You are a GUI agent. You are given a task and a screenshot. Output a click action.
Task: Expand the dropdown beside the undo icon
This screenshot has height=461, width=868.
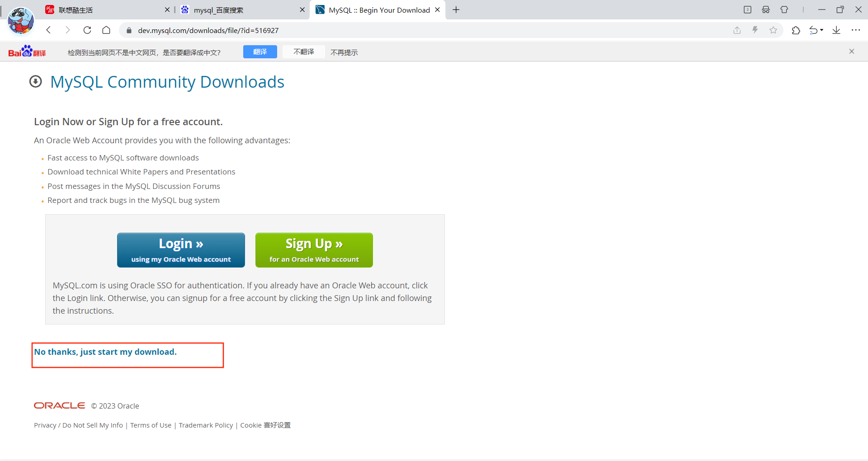(x=821, y=30)
